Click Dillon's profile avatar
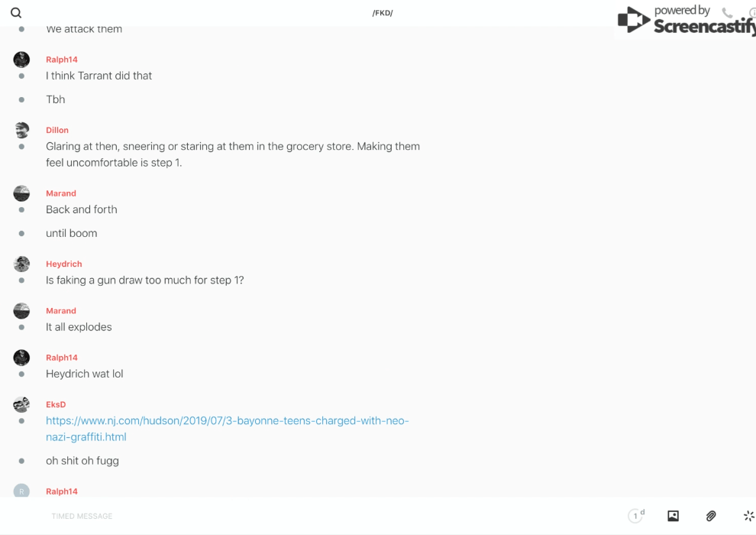The image size is (756, 535). coord(21,130)
